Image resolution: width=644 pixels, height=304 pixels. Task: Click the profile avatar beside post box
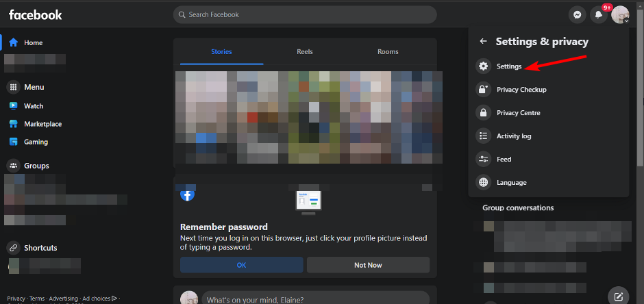189,299
